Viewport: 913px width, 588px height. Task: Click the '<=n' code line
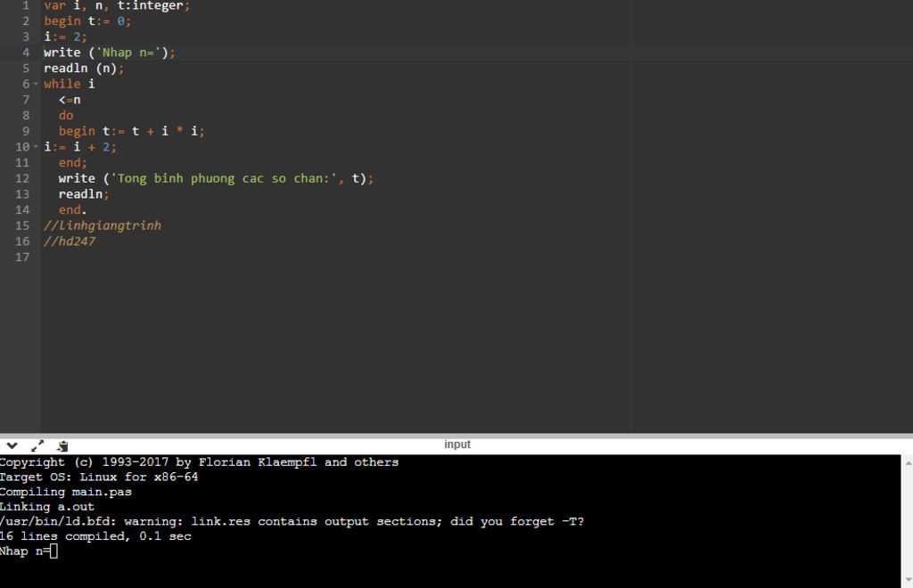click(x=70, y=100)
